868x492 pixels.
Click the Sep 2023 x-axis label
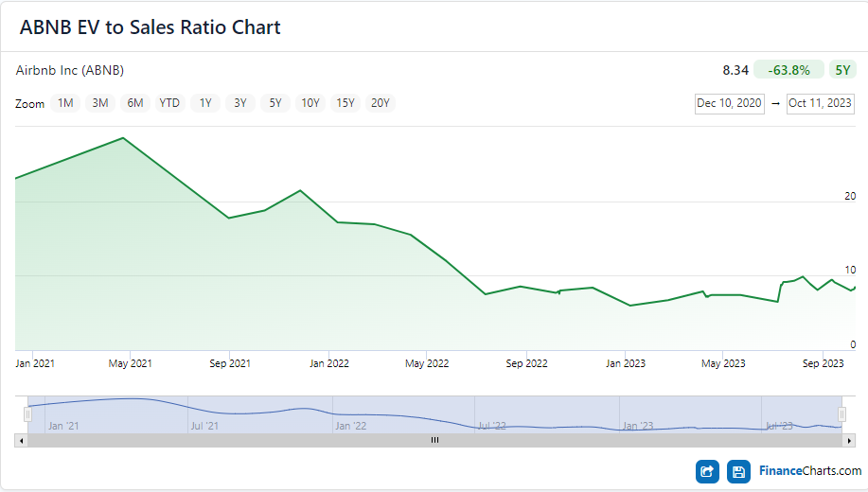pyautogui.click(x=824, y=363)
